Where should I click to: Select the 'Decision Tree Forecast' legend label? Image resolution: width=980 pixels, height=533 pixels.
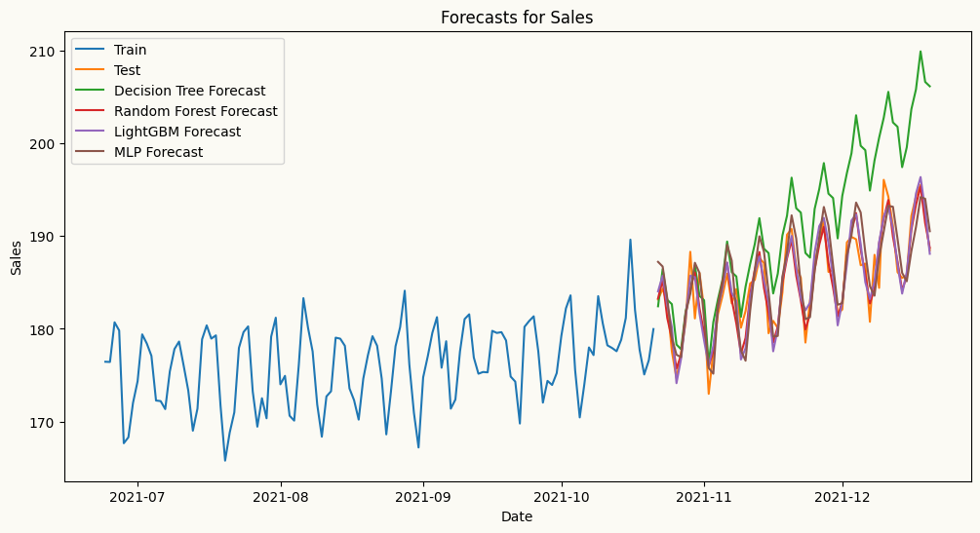coord(189,92)
